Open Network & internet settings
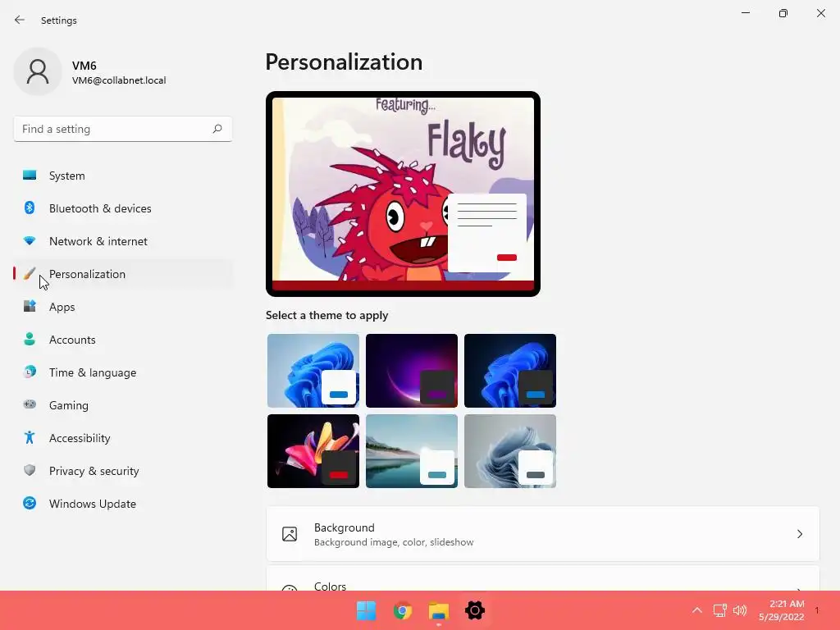840x630 pixels. tap(123, 241)
